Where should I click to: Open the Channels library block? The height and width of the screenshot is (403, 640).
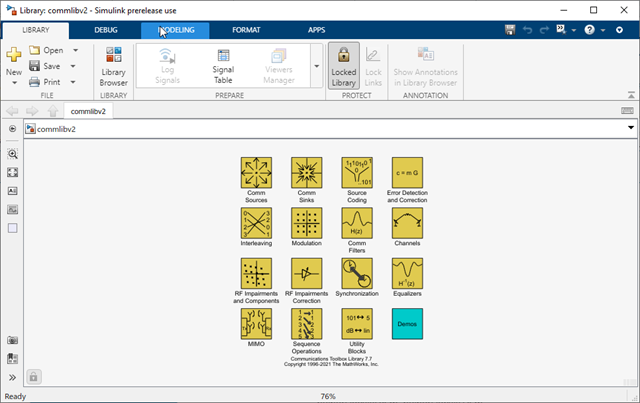tap(407, 223)
